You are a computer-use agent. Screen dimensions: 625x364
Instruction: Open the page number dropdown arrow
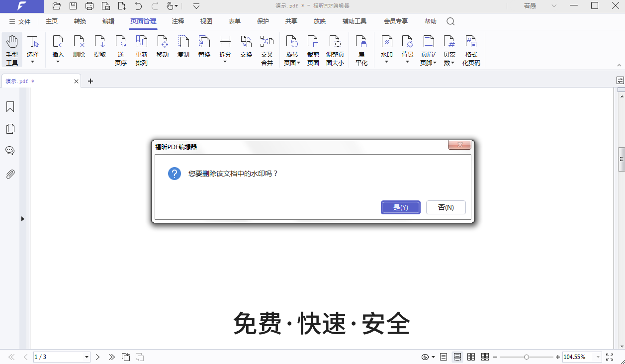[x=87, y=357]
